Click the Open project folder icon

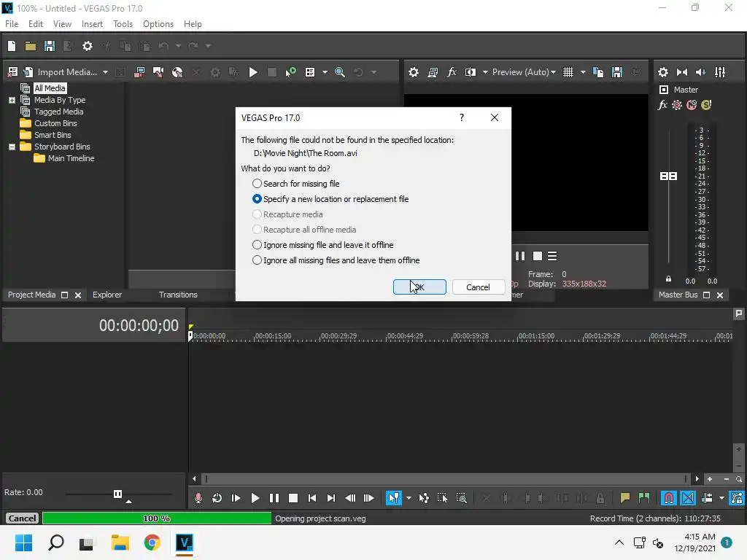tap(31, 46)
